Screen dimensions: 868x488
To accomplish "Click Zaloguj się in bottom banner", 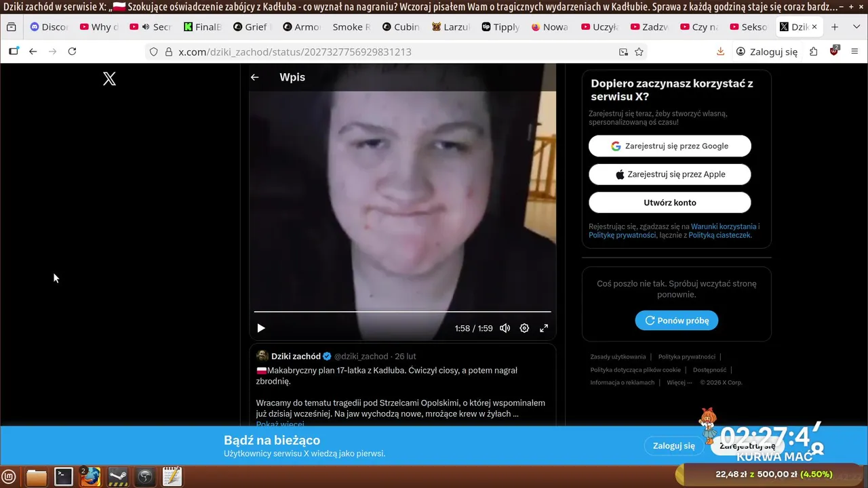I will 674,446.
